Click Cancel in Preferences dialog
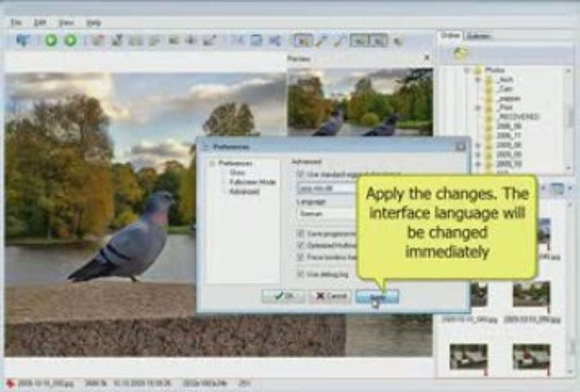 (x=331, y=296)
